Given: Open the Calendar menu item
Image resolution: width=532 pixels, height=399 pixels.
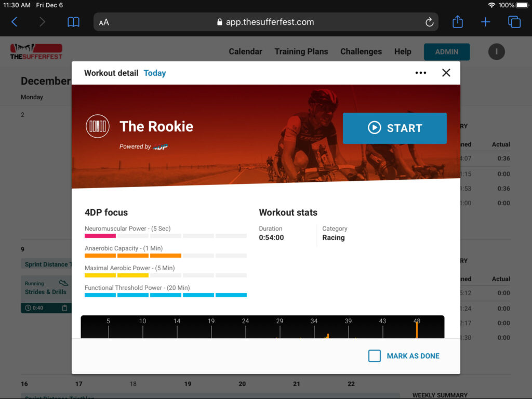Looking at the screenshot, I should click(x=245, y=51).
